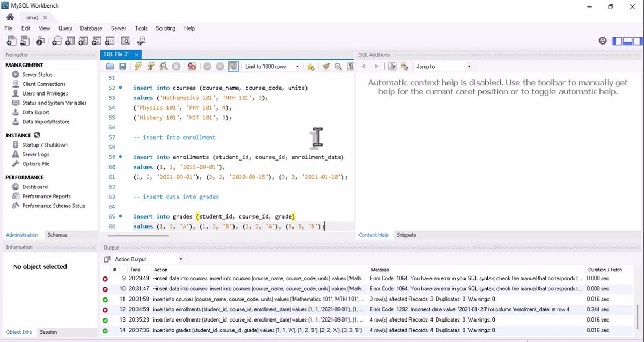Viewport: 644px width, 342px height.
Task: Open Dashboard in Navigator
Action: pyautogui.click(x=34, y=187)
